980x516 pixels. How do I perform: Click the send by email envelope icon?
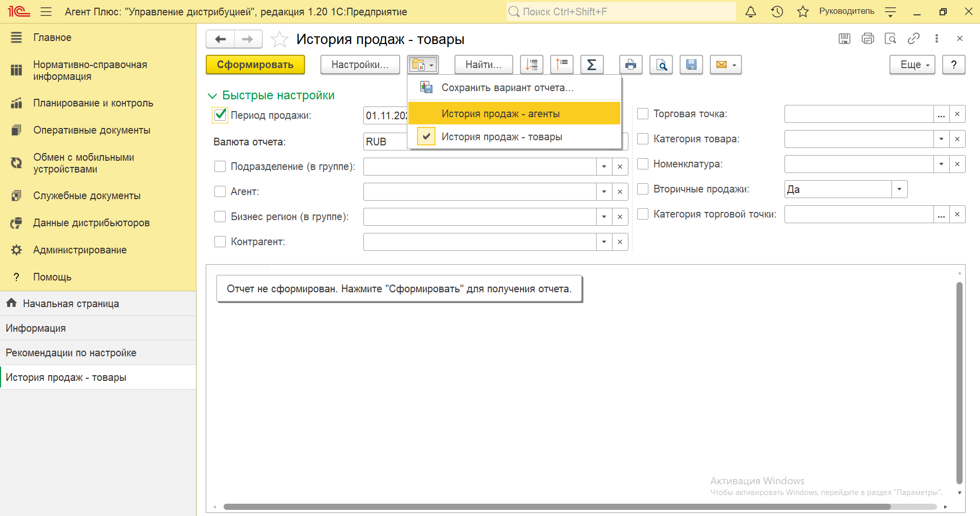(x=726, y=65)
